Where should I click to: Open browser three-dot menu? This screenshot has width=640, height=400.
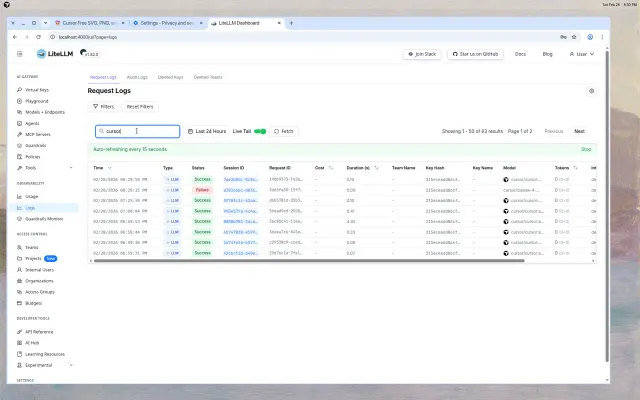click(602, 37)
